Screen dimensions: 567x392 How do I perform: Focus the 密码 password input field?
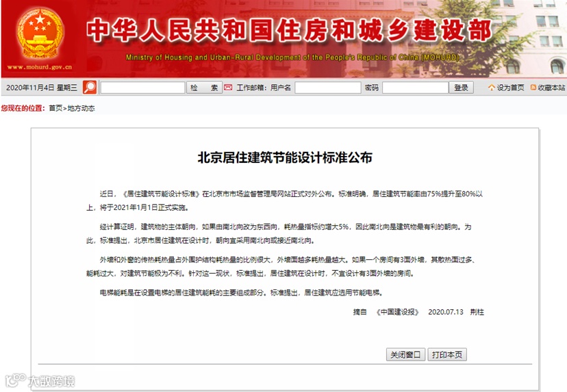click(415, 88)
